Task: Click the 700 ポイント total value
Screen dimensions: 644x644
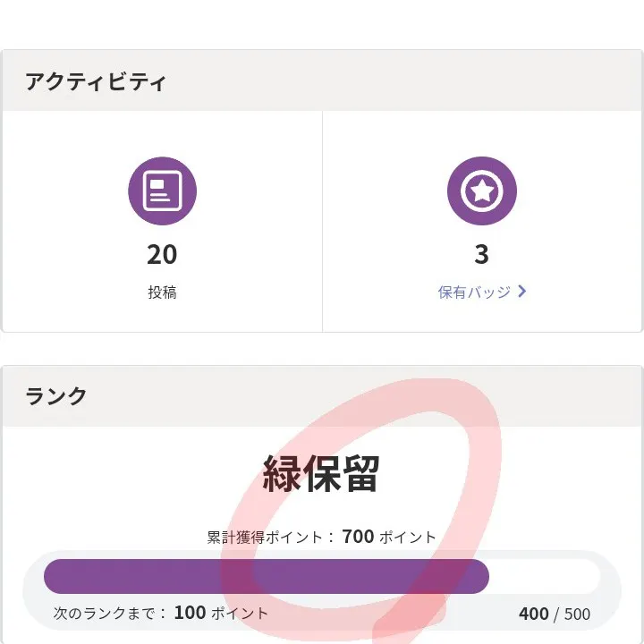Action: 389,538
